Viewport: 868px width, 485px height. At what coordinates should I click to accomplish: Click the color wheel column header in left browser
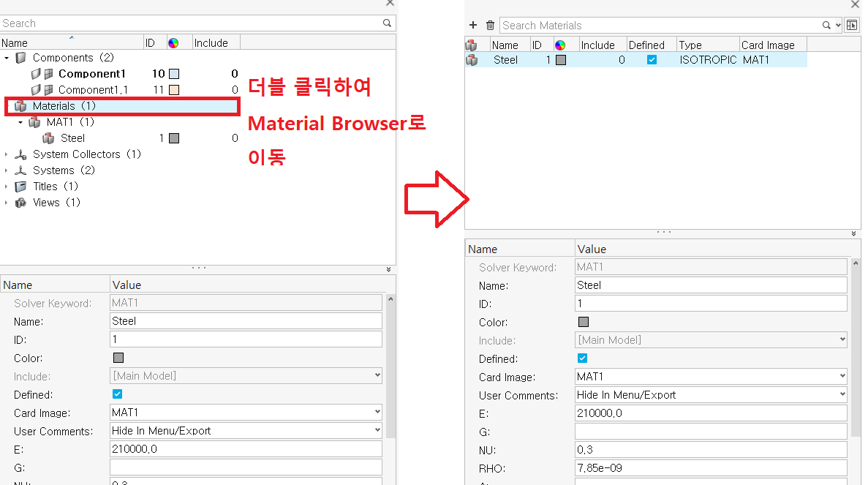click(173, 43)
